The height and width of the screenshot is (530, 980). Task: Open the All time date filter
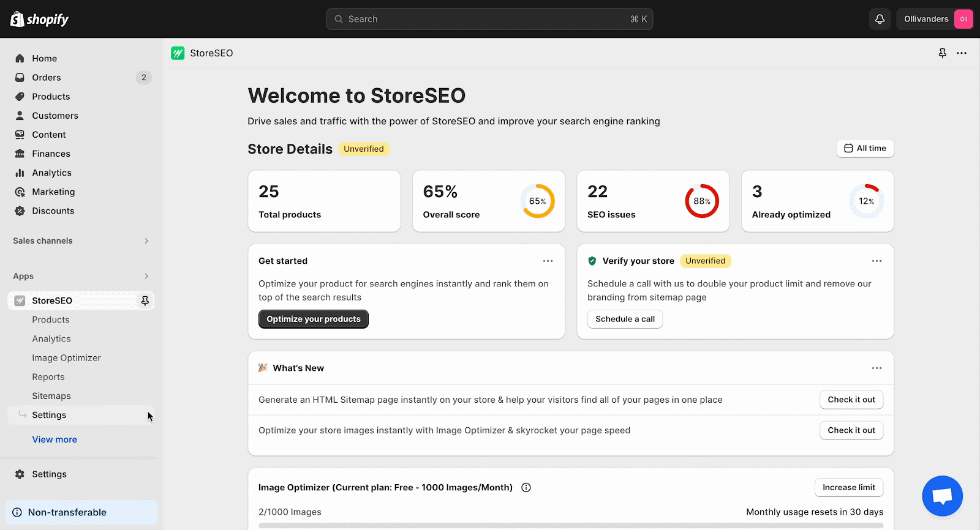point(865,148)
